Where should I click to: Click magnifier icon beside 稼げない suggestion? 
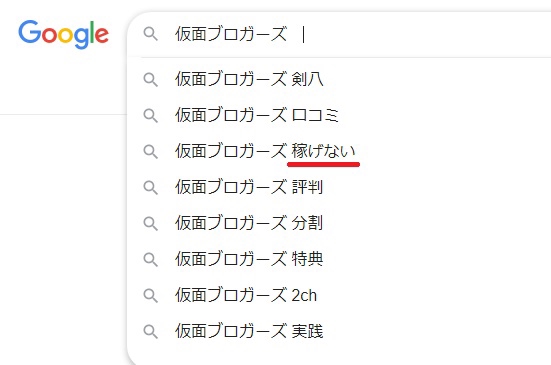point(151,151)
